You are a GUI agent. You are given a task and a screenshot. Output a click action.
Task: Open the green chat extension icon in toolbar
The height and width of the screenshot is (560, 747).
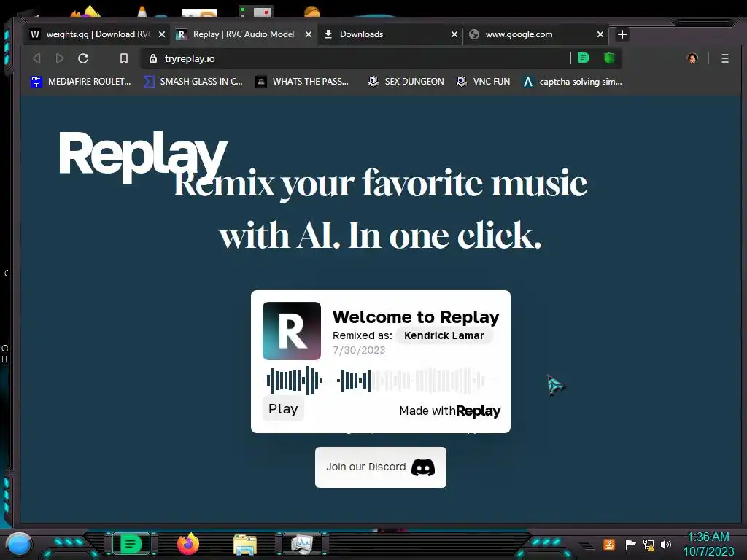(583, 58)
